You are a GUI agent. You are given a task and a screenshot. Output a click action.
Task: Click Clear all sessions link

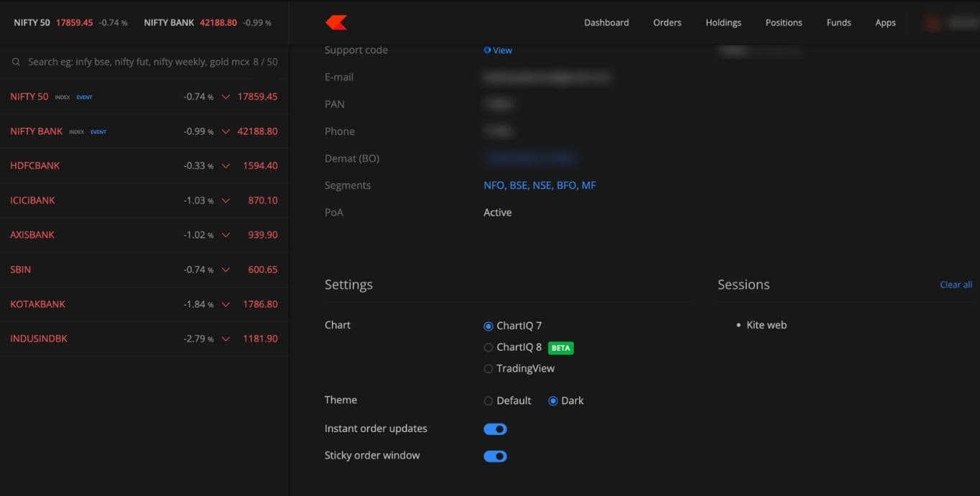956,285
